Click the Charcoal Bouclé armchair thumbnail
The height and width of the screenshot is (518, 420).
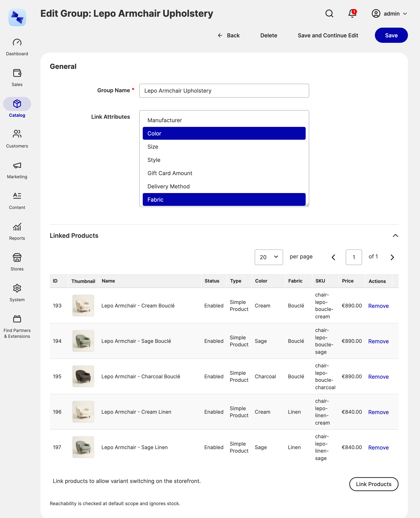tap(83, 376)
